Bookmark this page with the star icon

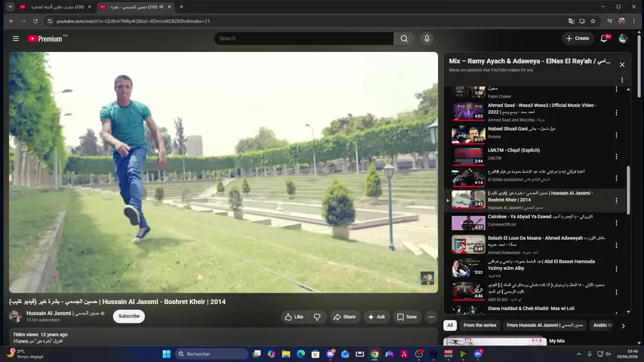pyautogui.click(x=593, y=21)
